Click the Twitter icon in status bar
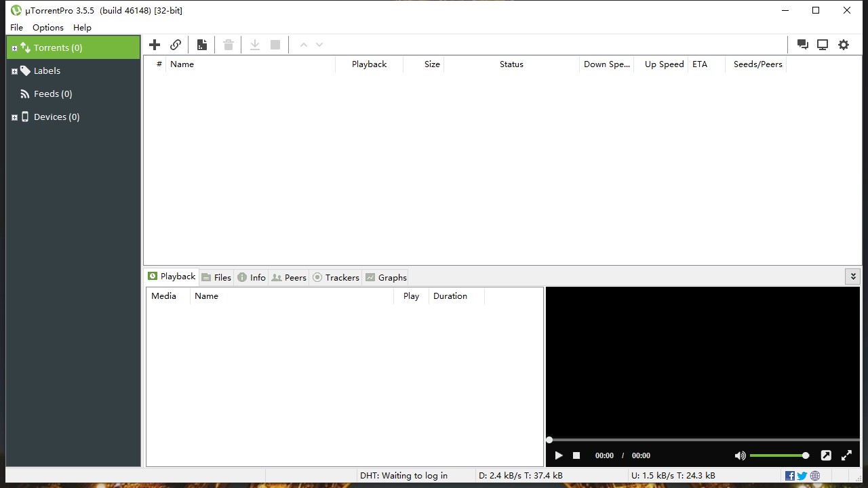Viewport: 868px width, 488px height. (802, 476)
